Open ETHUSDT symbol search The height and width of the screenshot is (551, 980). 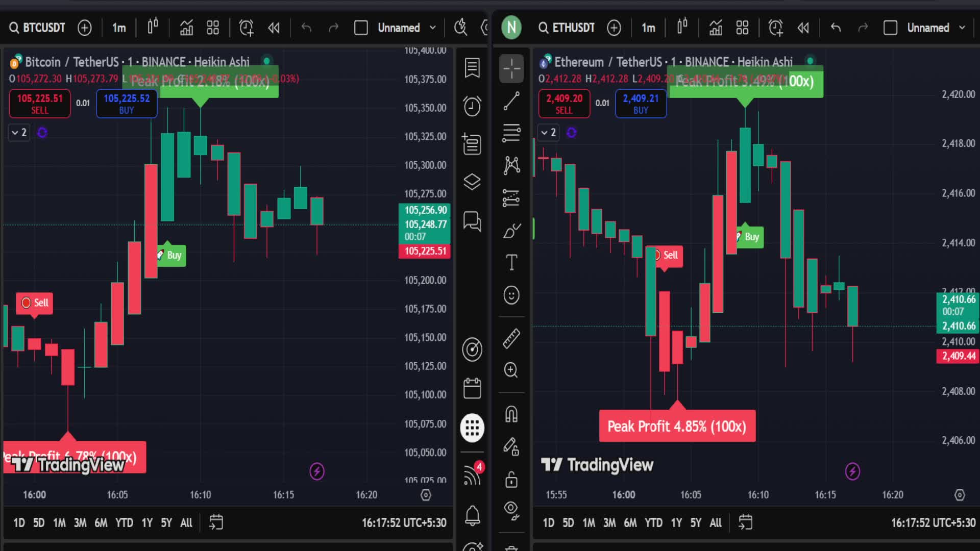point(567,28)
